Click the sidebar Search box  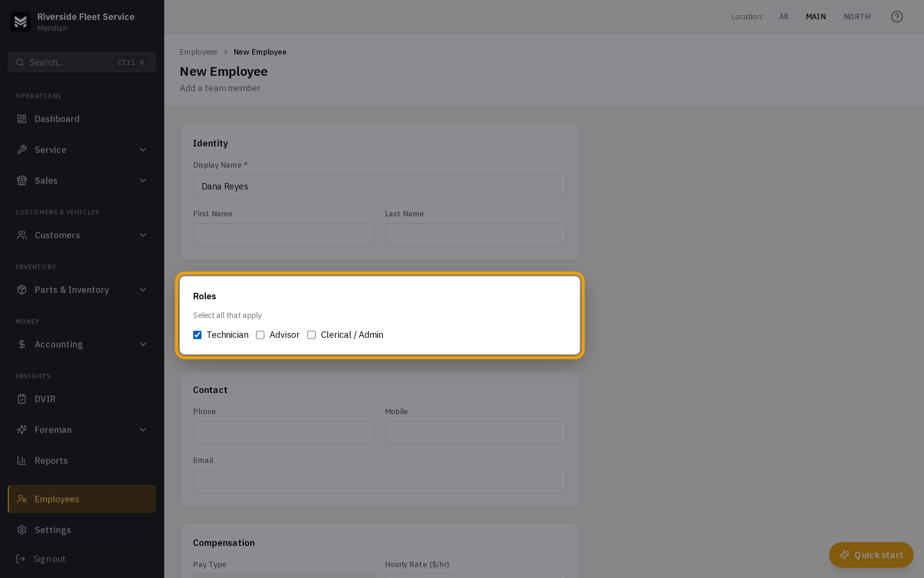click(82, 62)
